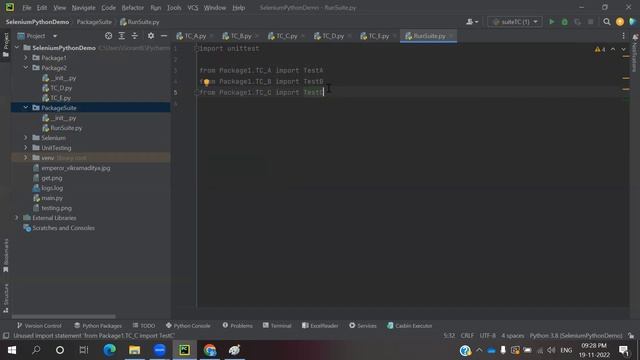
Task: Jump to previous highlighted problem arrow
Action: (613, 49)
